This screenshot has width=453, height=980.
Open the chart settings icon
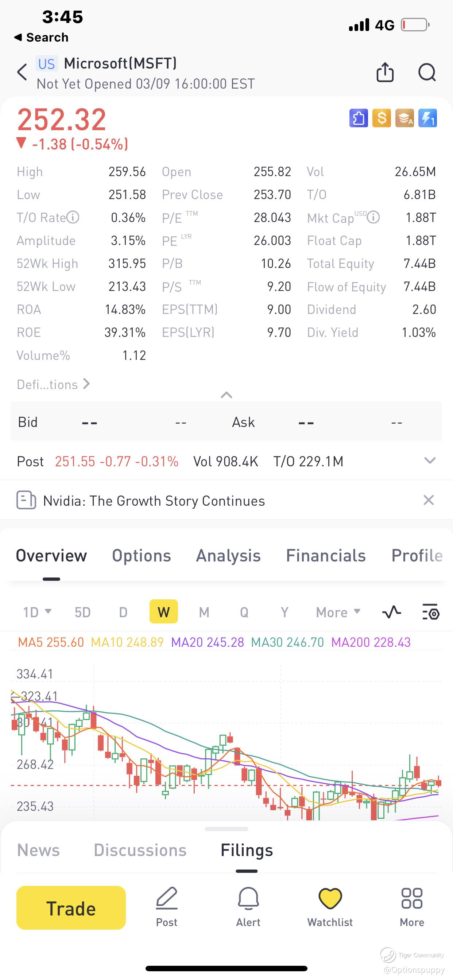[x=430, y=612]
